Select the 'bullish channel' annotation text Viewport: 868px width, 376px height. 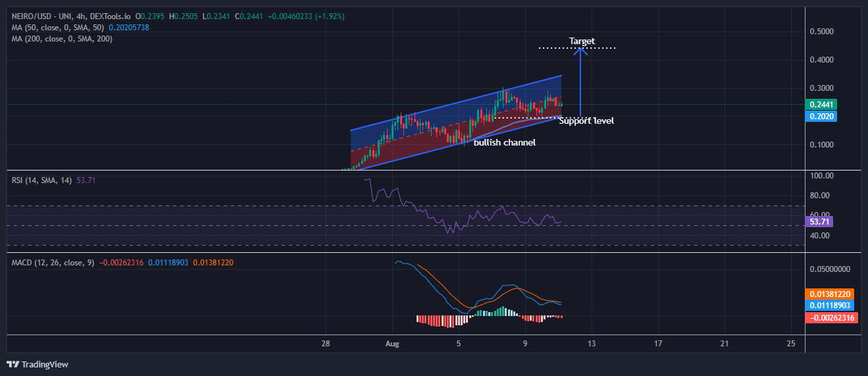(x=505, y=142)
